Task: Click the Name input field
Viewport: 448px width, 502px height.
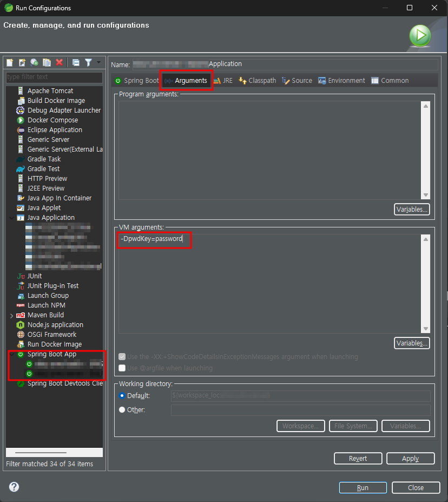Action: (285, 64)
